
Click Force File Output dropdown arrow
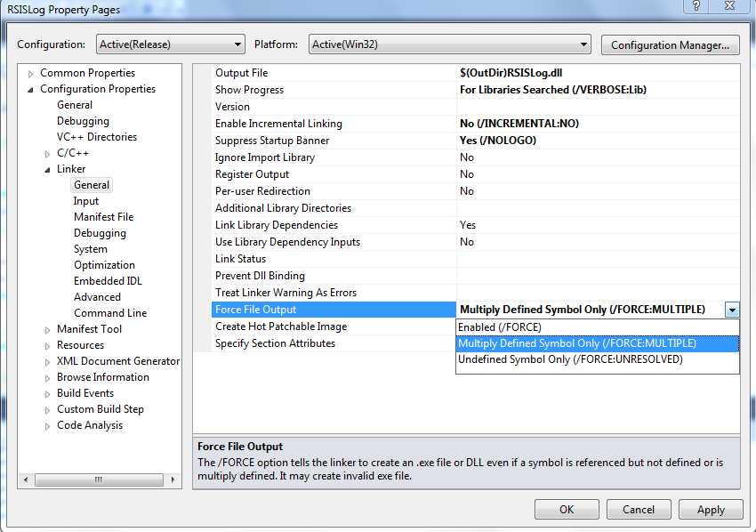tap(732, 310)
